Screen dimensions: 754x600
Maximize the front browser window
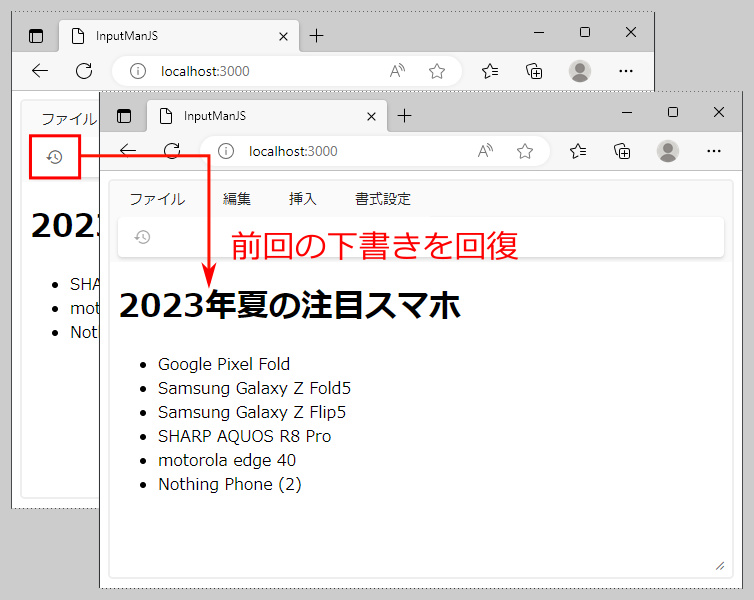(x=673, y=112)
